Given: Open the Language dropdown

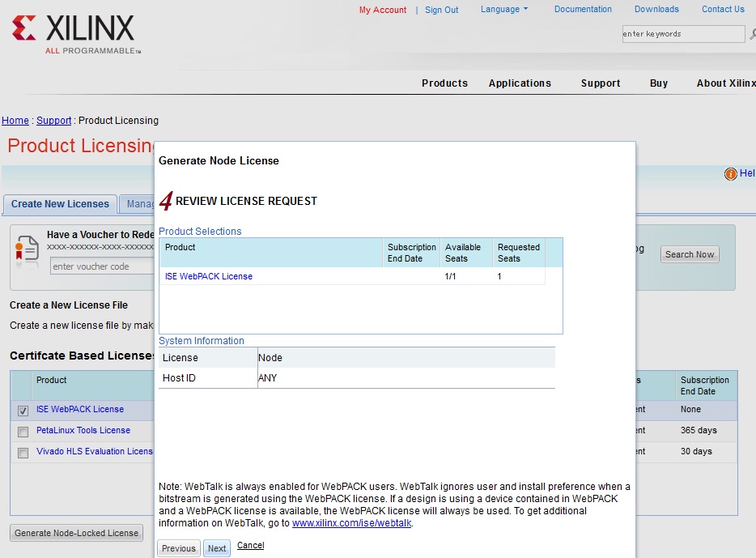Looking at the screenshot, I should point(503,9).
